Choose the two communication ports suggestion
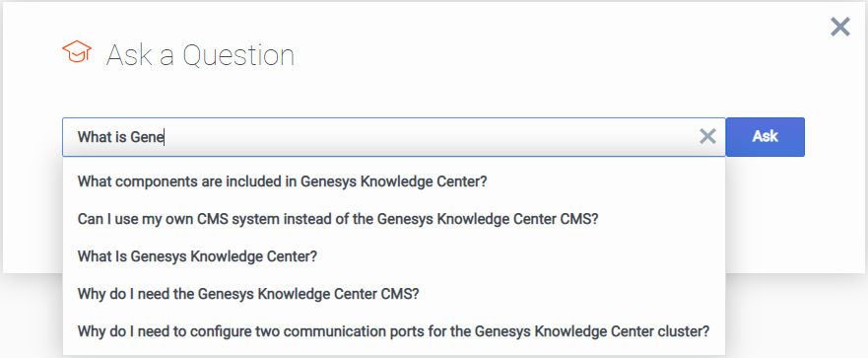This screenshot has height=358, width=868. click(x=393, y=332)
